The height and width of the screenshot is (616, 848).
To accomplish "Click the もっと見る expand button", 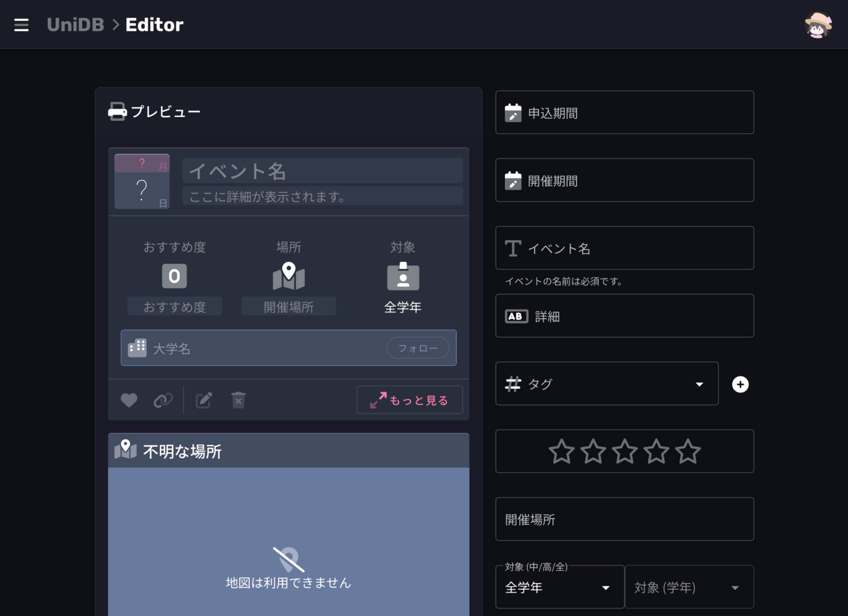I will 410,400.
